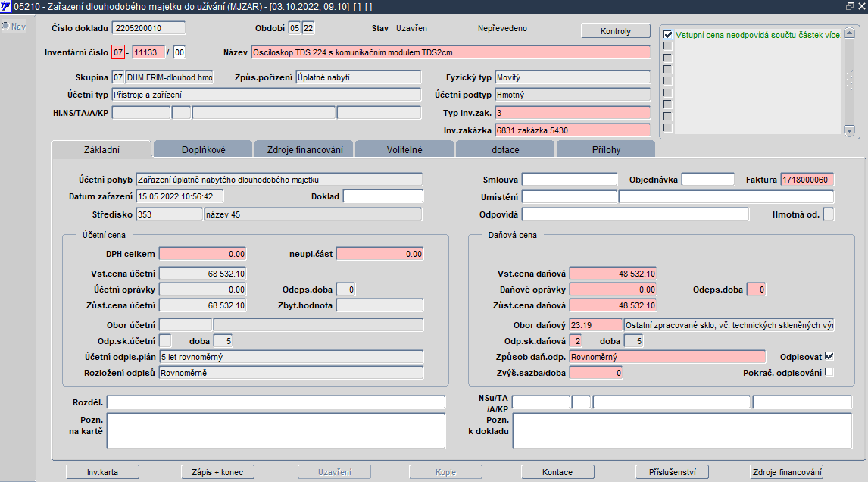Click Způsob daň.odp. field Rovnoměrný
The width and height of the screenshot is (868, 482).
pyautogui.click(x=667, y=357)
